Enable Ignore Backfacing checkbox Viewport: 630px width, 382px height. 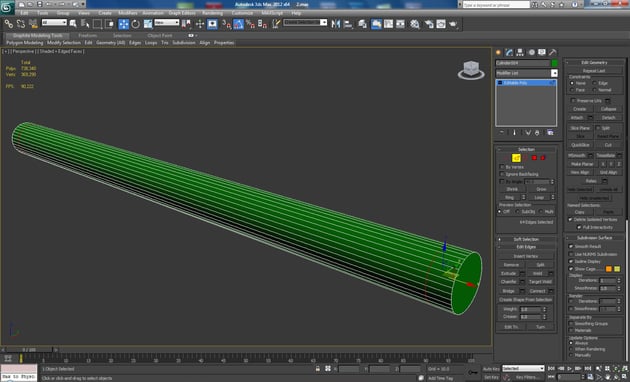point(501,174)
